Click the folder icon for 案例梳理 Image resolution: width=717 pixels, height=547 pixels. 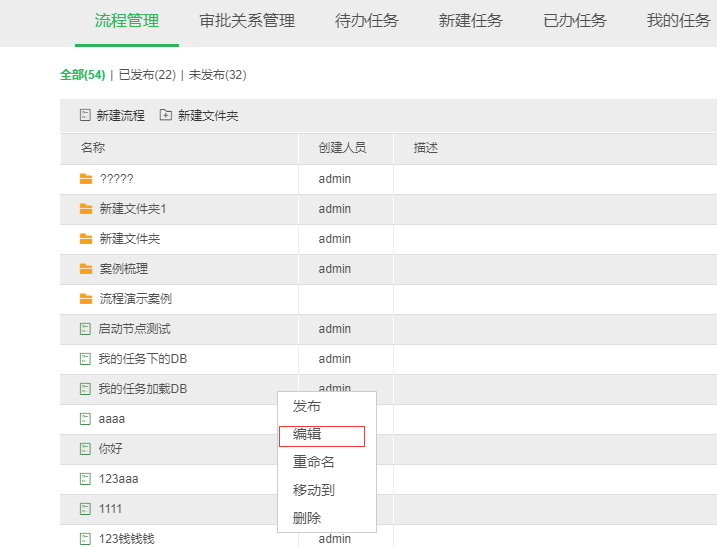86,269
